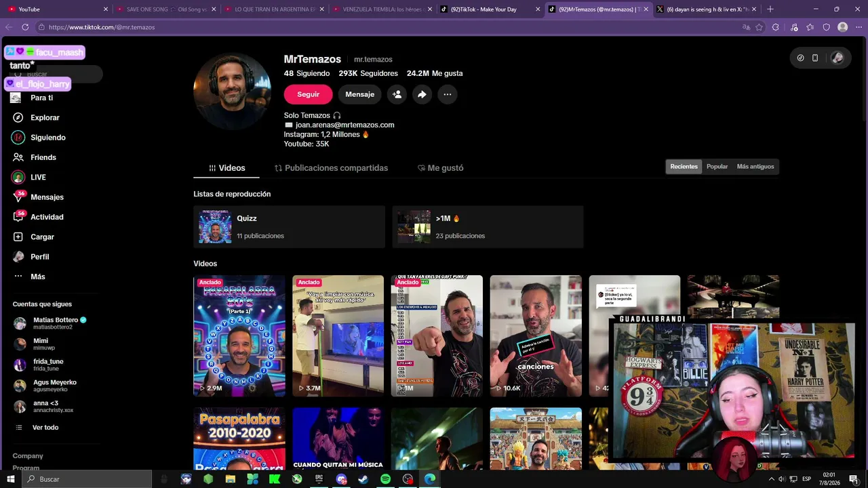
Task: Switch to Publicaciones compartidas tab
Action: click(331, 168)
